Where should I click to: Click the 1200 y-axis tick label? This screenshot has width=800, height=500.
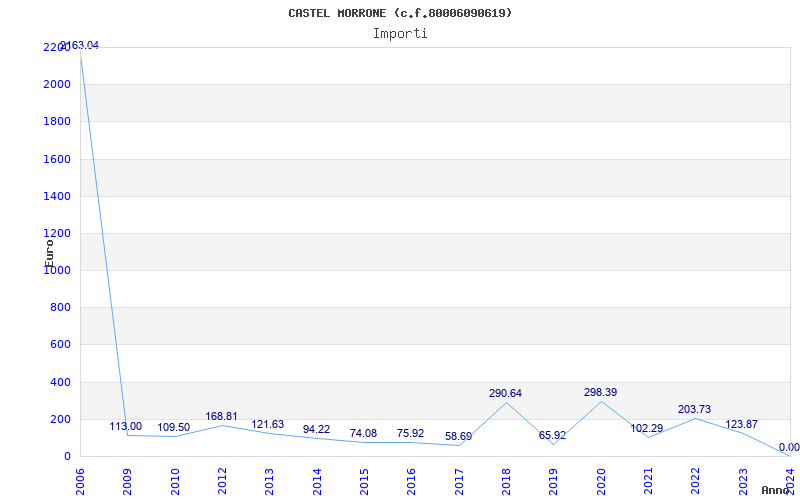tap(56, 234)
